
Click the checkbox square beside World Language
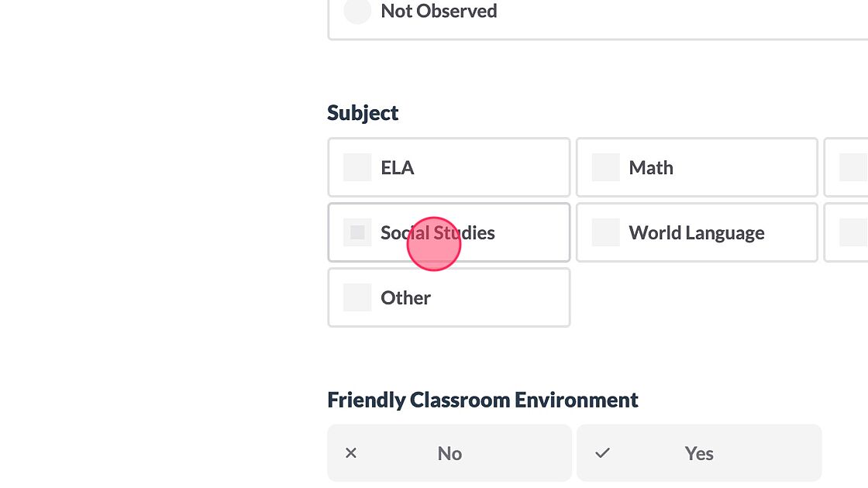[x=605, y=232]
